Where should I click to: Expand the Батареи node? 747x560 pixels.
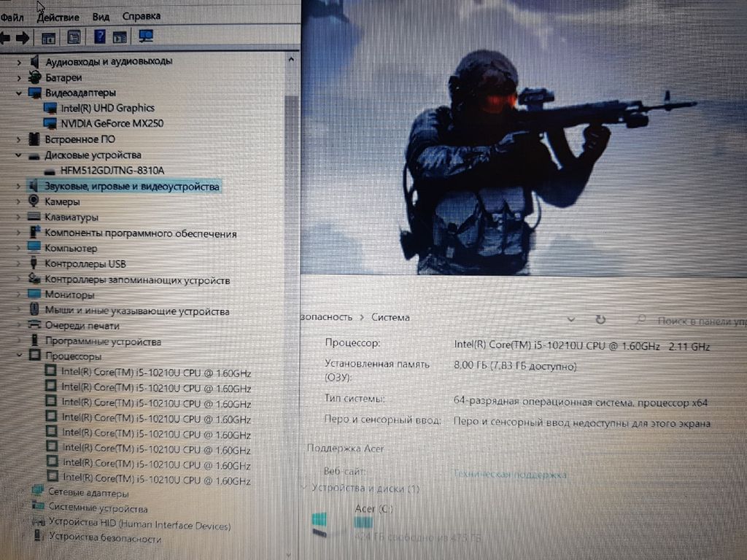(19, 77)
